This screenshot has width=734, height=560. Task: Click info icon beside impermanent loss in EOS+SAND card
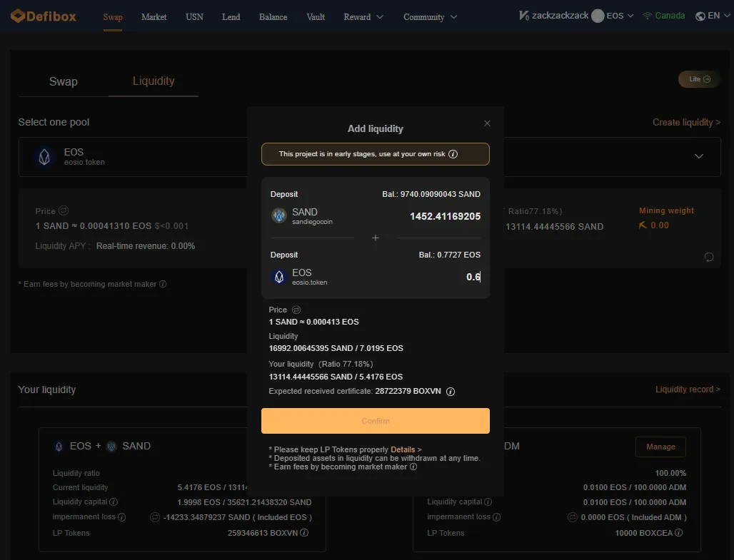(121, 517)
